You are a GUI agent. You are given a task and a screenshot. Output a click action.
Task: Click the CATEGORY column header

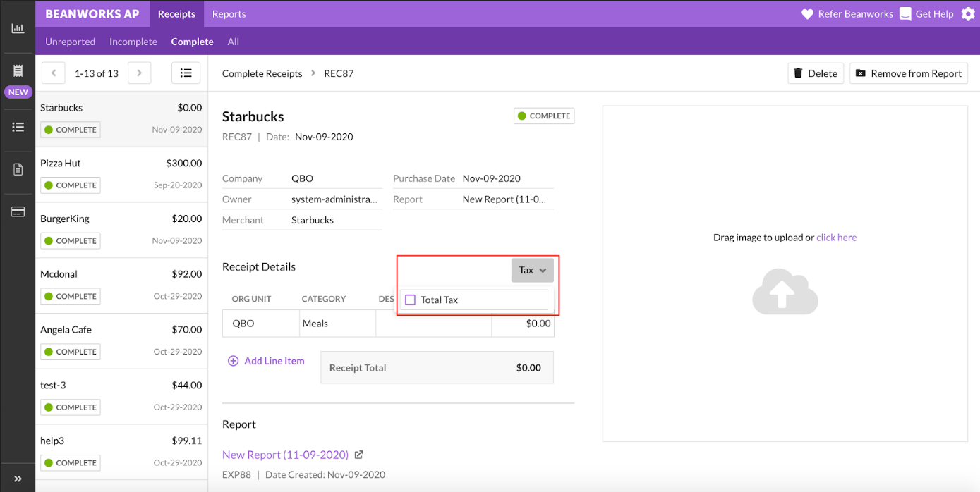point(324,299)
